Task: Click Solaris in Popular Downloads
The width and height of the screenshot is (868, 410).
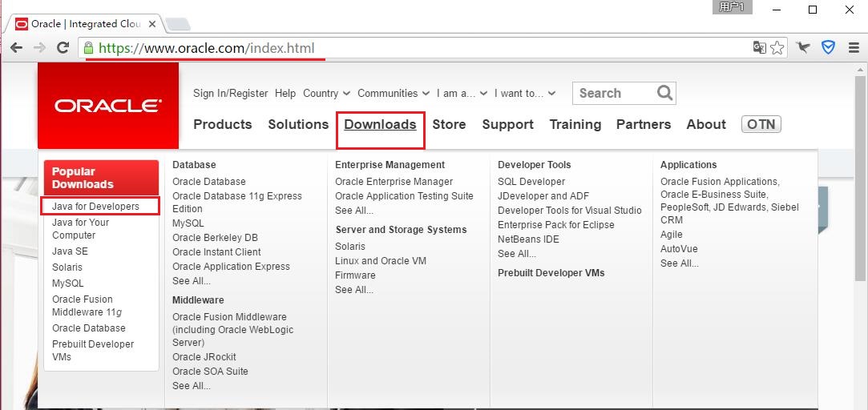Action: (67, 267)
